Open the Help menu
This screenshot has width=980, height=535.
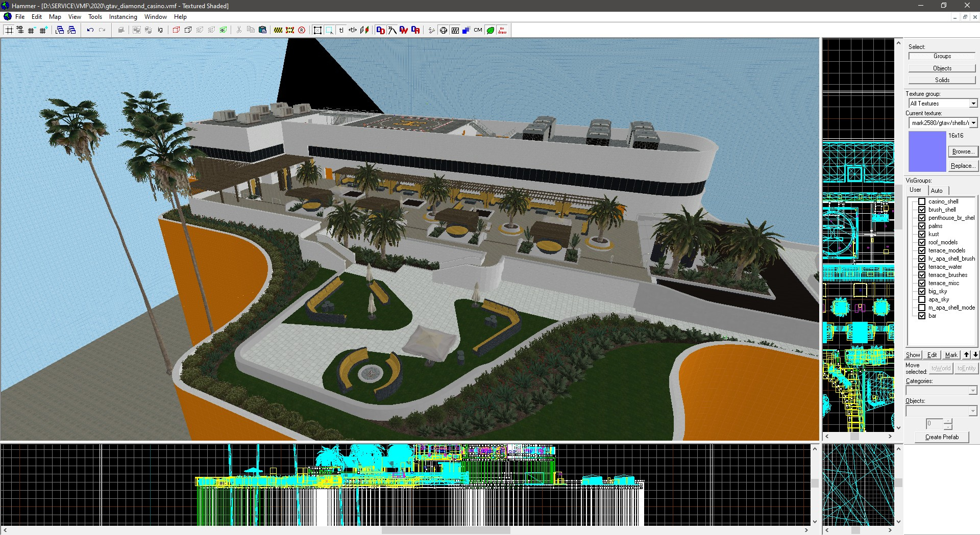180,17
